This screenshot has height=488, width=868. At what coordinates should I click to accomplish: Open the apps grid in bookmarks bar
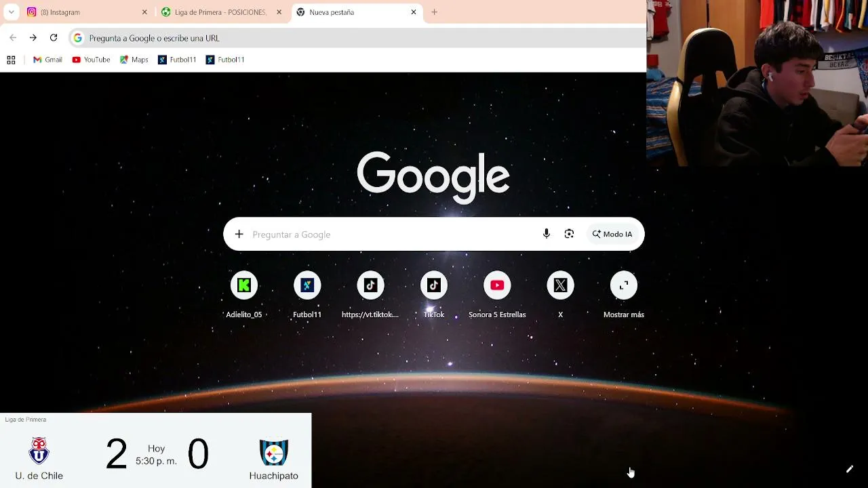coord(11,60)
